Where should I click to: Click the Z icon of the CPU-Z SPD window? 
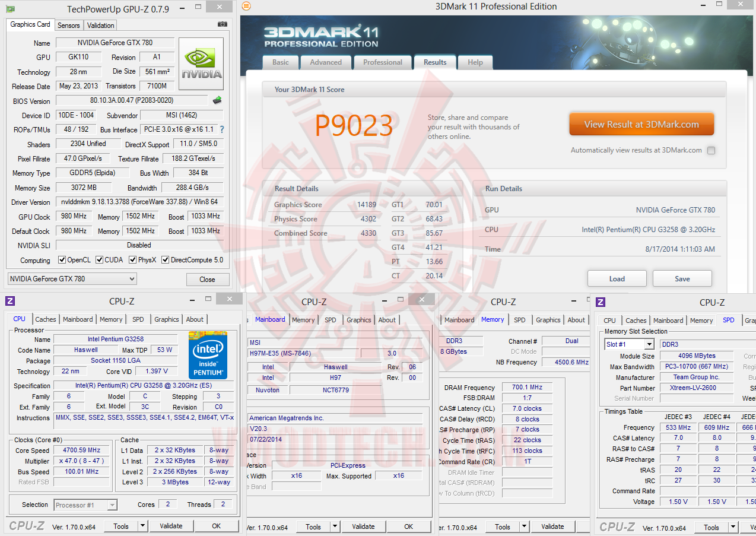[x=601, y=302]
